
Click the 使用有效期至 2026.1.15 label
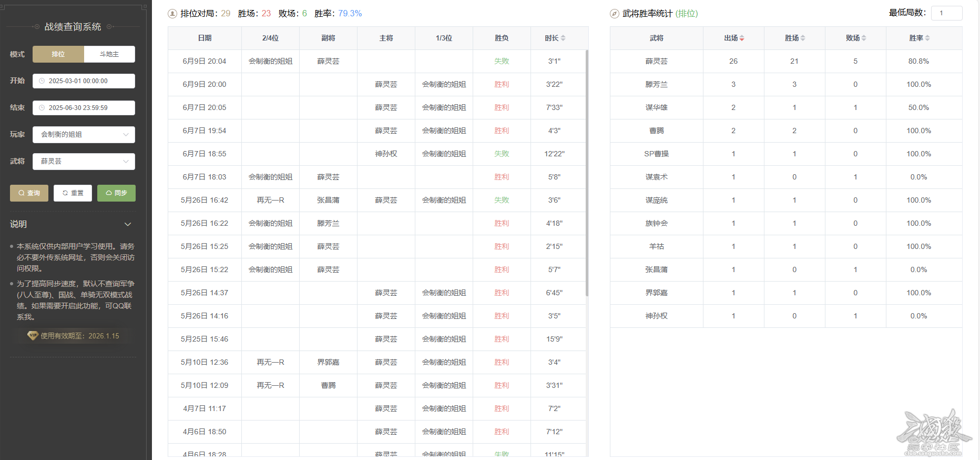coord(80,336)
